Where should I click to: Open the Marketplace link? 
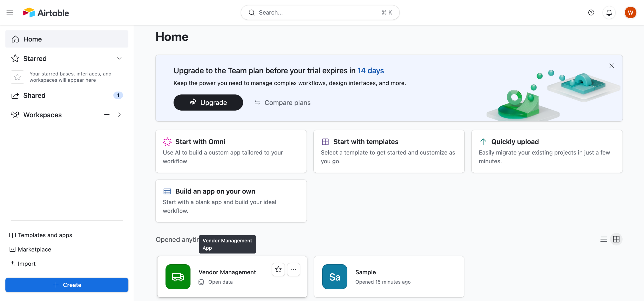pos(34,249)
